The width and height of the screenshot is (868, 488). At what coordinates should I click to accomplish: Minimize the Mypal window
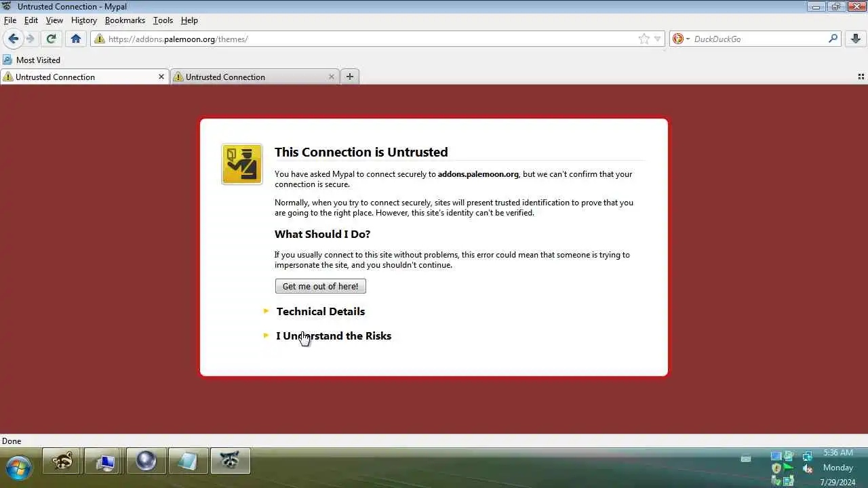[816, 6]
